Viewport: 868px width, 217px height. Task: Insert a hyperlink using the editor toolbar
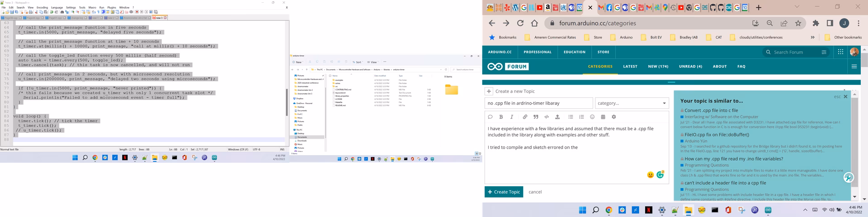point(525,117)
